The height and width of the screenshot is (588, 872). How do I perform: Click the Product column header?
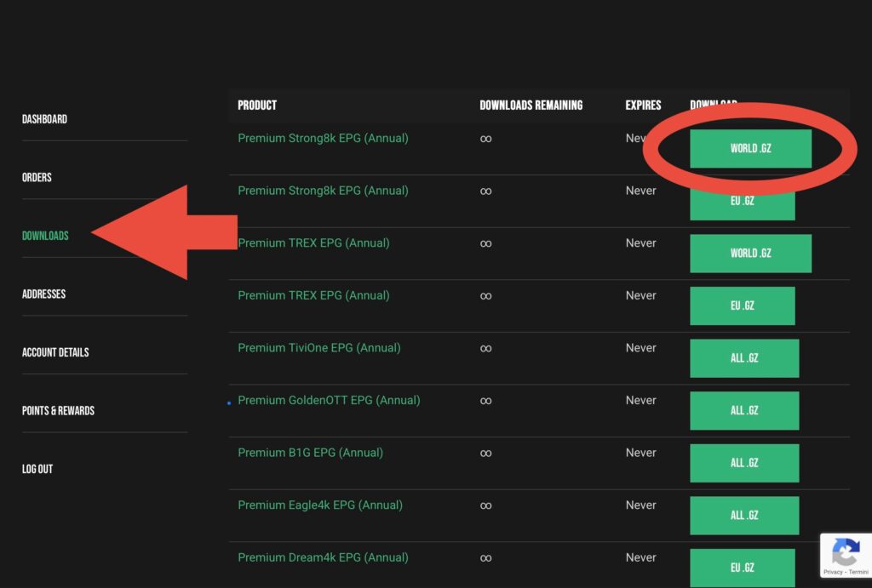[x=257, y=105]
